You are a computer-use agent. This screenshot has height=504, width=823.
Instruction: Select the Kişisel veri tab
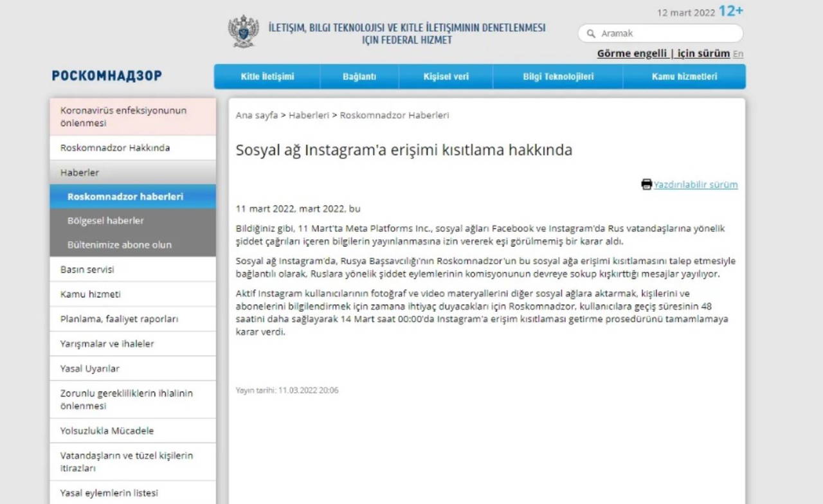446,76
